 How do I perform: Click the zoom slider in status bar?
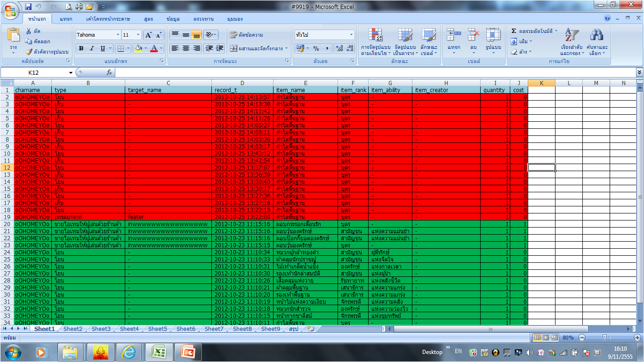pos(604,338)
